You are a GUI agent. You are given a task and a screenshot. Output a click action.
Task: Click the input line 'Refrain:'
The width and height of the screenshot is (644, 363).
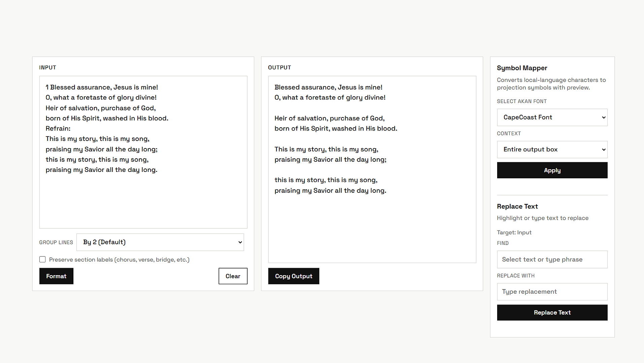click(x=58, y=129)
